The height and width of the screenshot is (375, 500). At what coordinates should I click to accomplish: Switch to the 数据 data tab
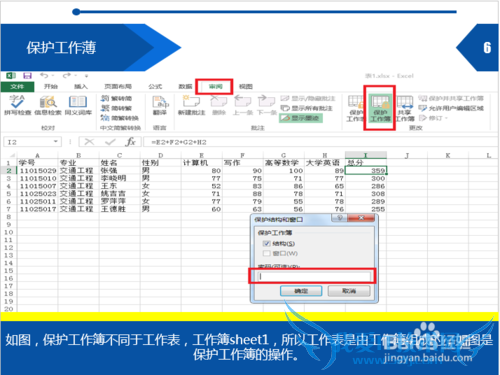(x=185, y=86)
